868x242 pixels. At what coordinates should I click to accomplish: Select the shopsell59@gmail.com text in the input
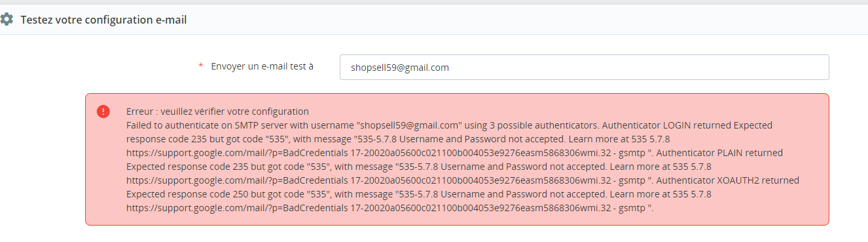[399, 68]
